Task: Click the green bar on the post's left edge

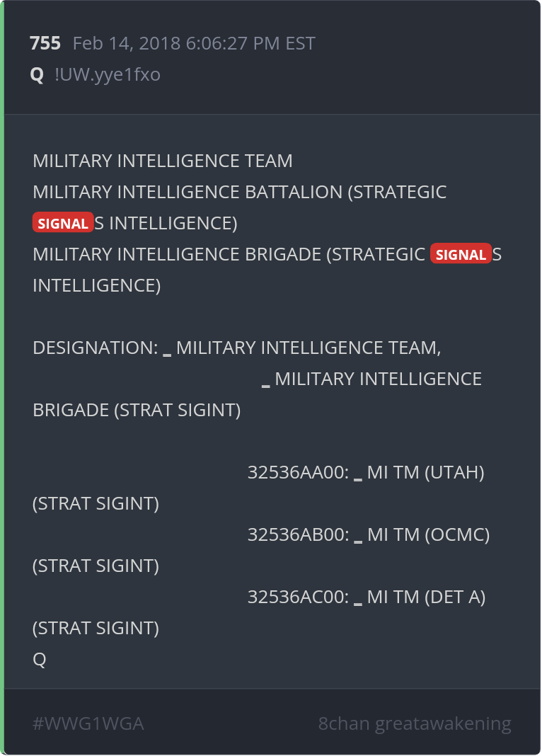Action: point(2,378)
